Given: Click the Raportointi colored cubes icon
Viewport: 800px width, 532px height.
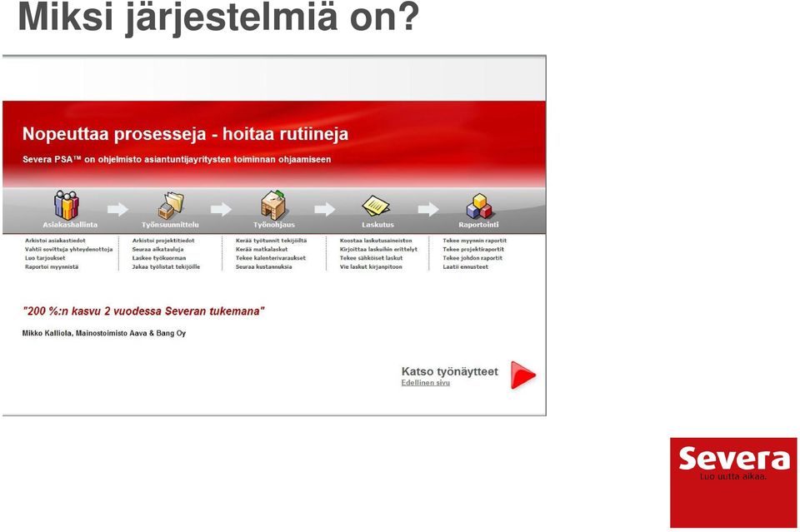Looking at the screenshot, I should [479, 206].
